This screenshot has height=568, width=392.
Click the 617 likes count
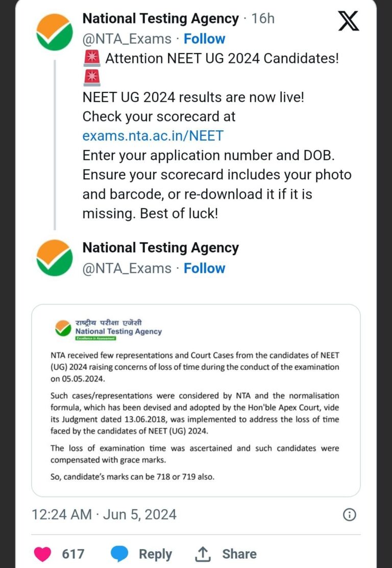click(x=73, y=554)
